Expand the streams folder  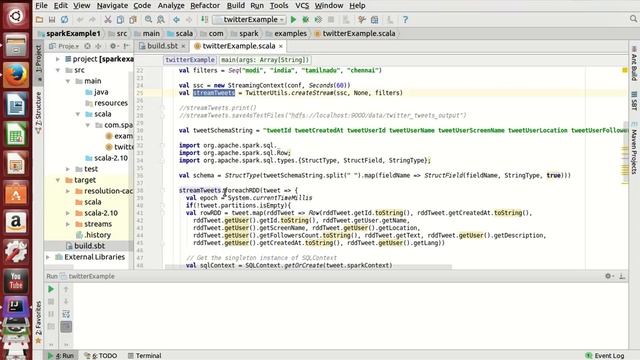pyautogui.click(x=68, y=224)
